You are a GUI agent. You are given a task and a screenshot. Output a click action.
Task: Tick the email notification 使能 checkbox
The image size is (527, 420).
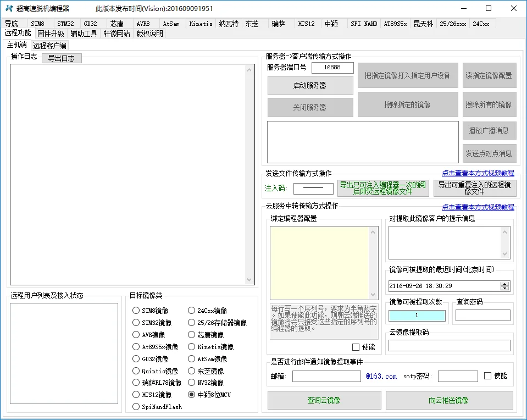coord(487,375)
